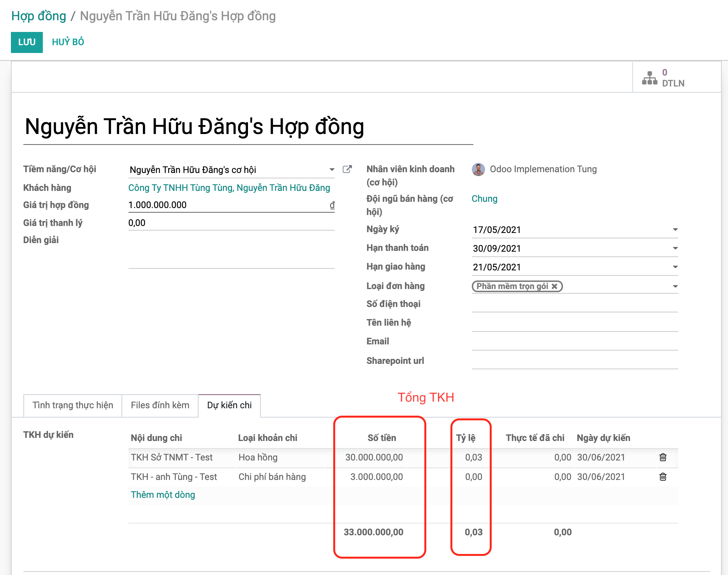Click the DTLN hierarchy icon
Viewport: 728px width, 575px height.
pyautogui.click(x=649, y=78)
